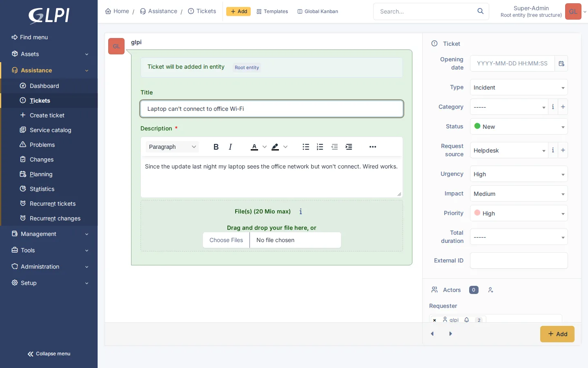Open the Paragraph style dropdown
The height and width of the screenshot is (368, 588).
click(172, 147)
